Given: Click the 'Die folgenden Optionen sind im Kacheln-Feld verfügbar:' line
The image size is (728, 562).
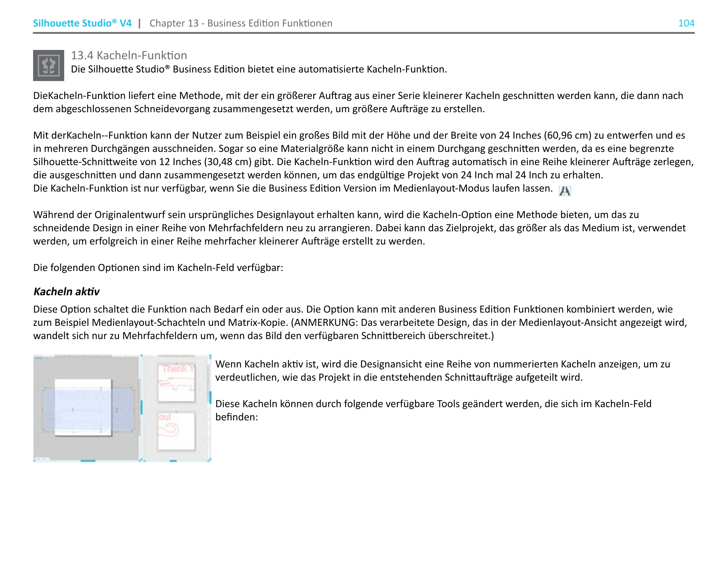Looking at the screenshot, I should tap(158, 268).
